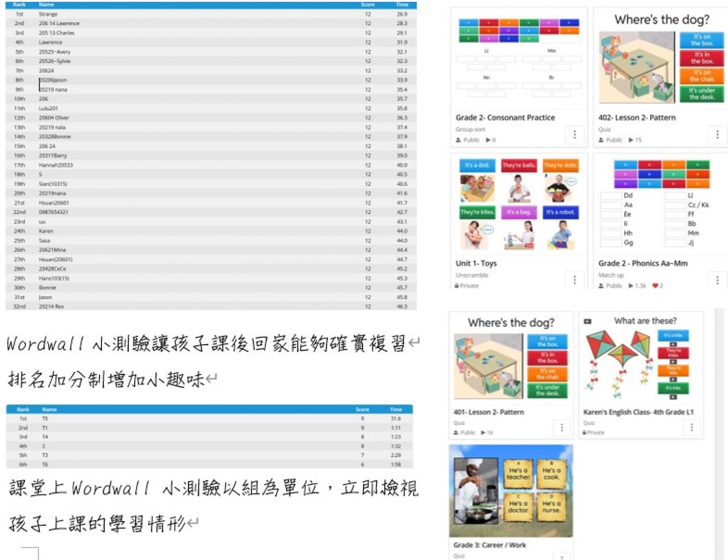This screenshot has width=728, height=560.
Task: Click small icon left of 'What are these?' title
Action: pos(587,322)
